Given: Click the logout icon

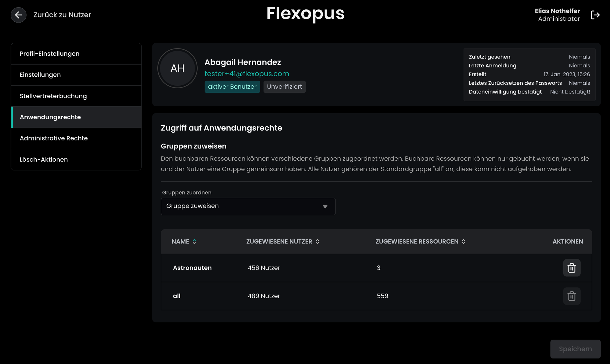Looking at the screenshot, I should [x=595, y=15].
